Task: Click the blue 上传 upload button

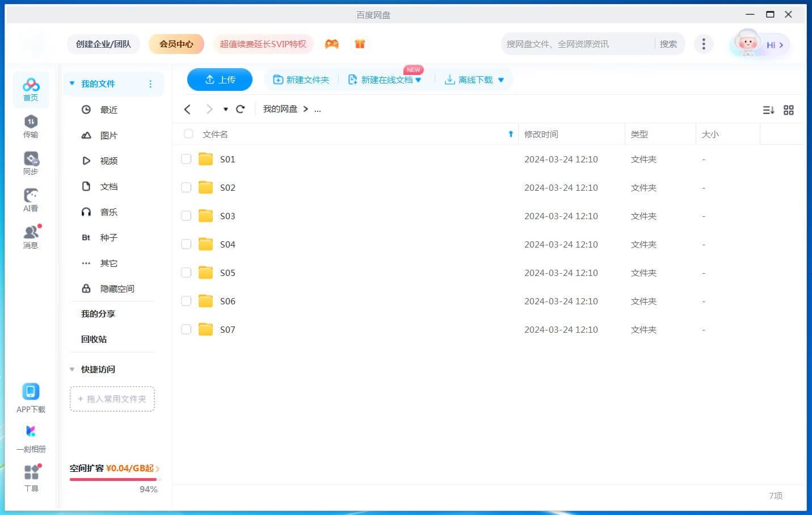Action: [220, 79]
